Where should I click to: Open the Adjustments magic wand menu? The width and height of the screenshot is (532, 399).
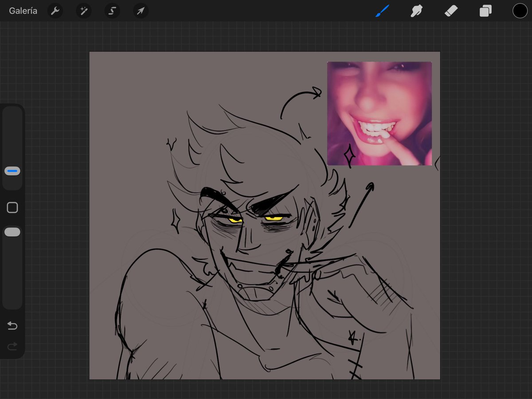coord(83,11)
